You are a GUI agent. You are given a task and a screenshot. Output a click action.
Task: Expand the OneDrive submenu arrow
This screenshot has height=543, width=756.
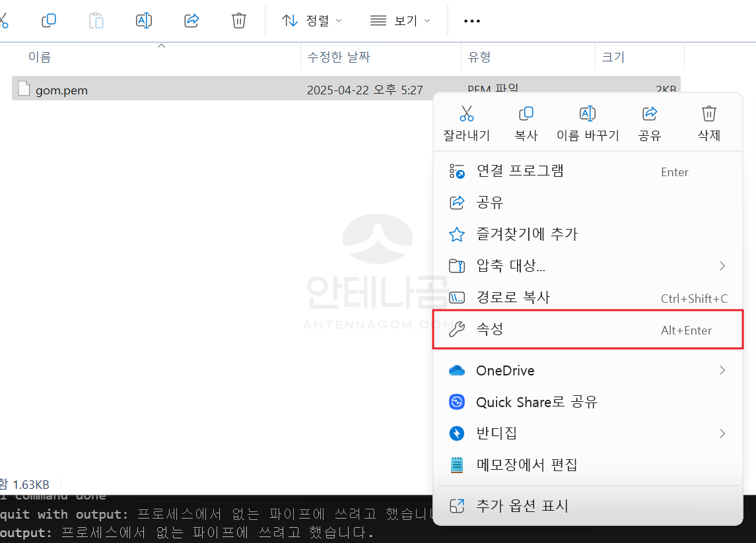pyautogui.click(x=722, y=370)
